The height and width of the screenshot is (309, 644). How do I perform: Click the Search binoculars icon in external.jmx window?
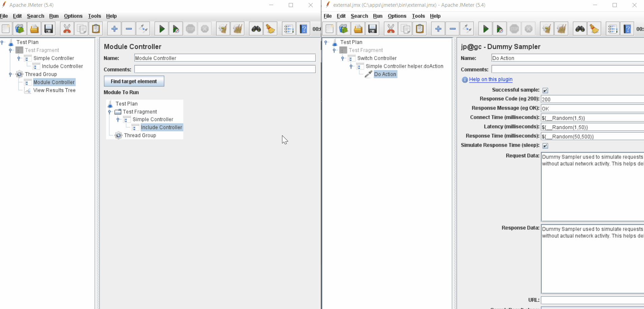tap(580, 29)
